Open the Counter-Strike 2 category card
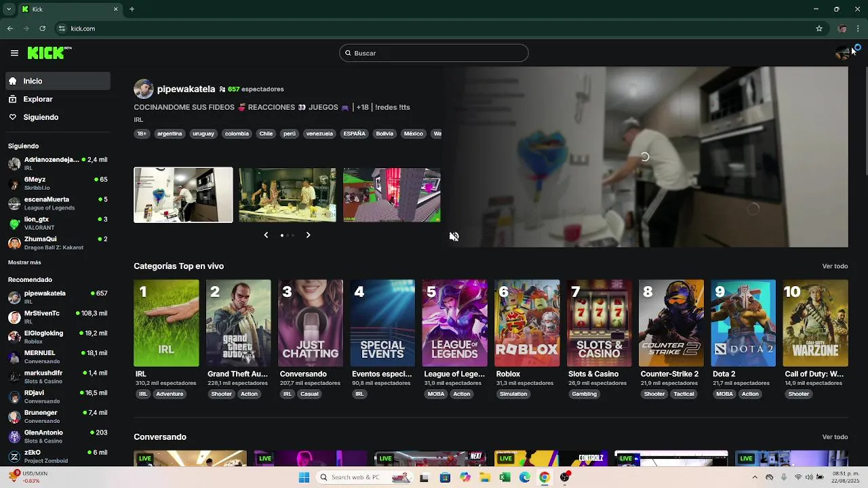 (x=671, y=323)
